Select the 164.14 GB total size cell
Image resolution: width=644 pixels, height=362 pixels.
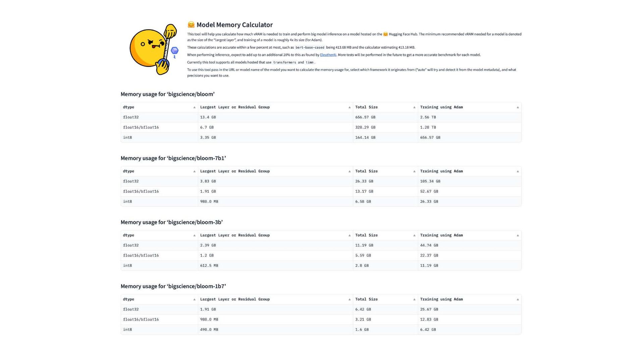(x=385, y=137)
